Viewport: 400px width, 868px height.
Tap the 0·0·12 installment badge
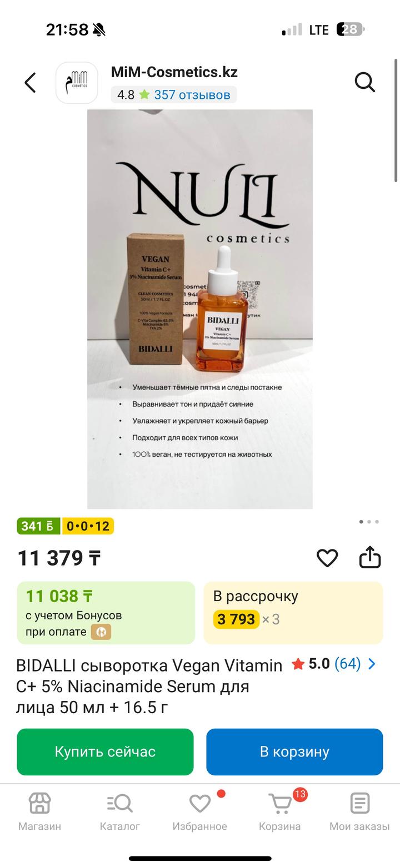click(x=88, y=526)
